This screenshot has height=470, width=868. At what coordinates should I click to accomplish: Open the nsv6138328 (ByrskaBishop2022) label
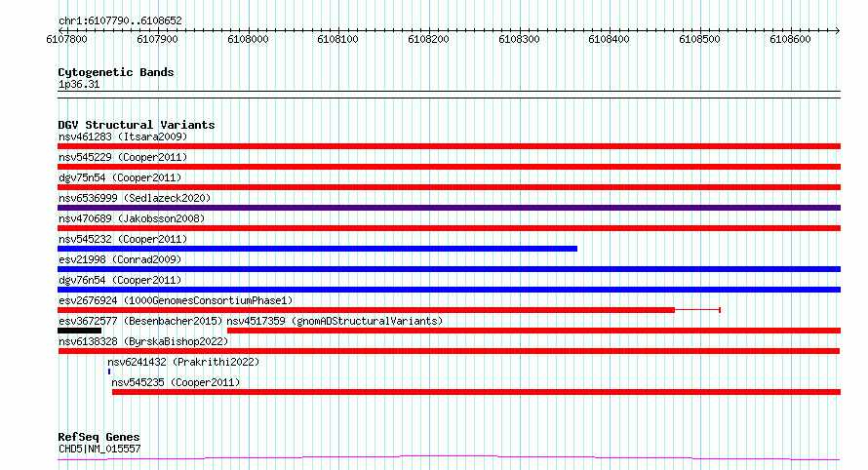coord(143,341)
